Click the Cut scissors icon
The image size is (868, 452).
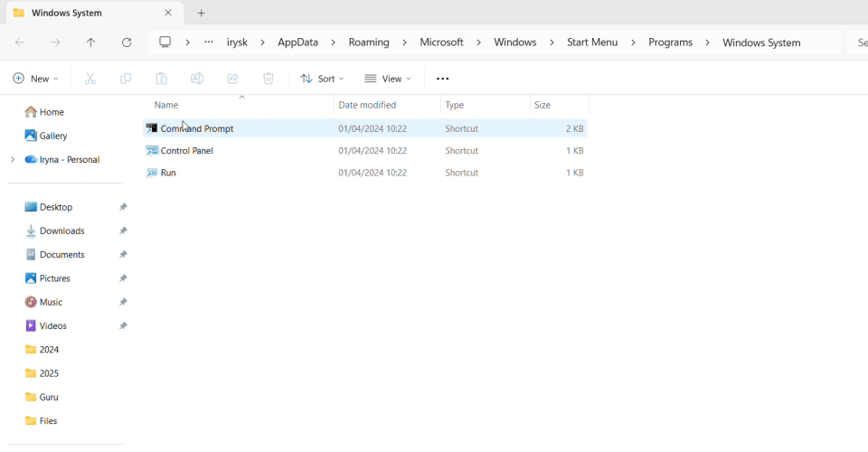pyautogui.click(x=90, y=79)
